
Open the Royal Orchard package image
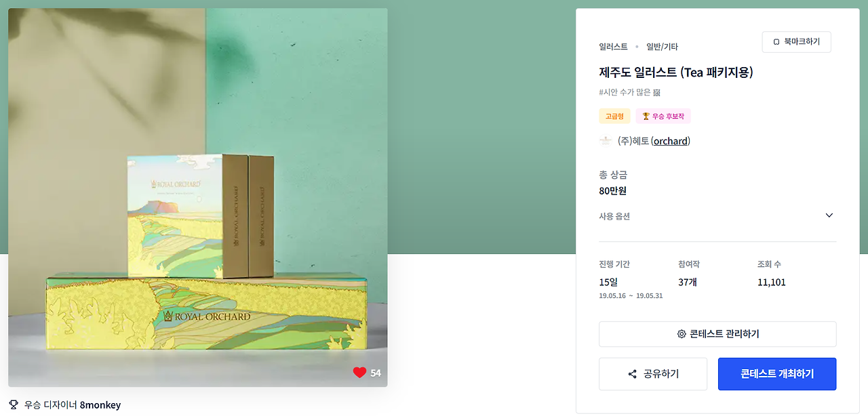tap(198, 197)
